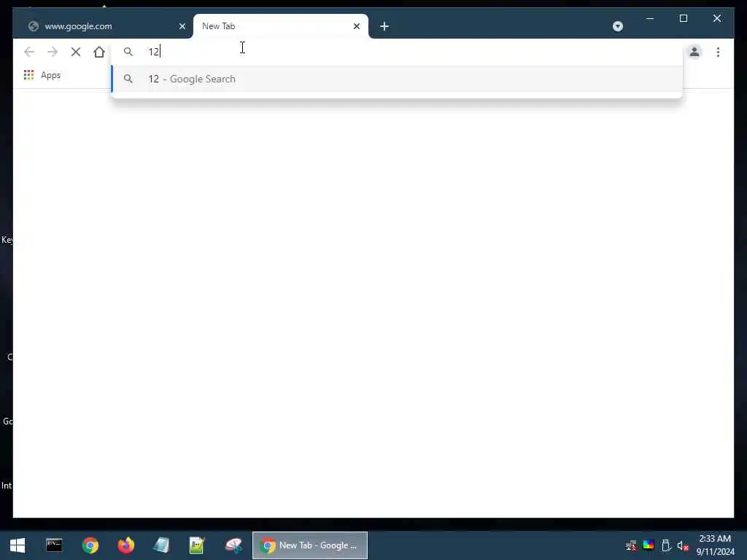The image size is (747, 560).
Task: Go back using the back arrow
Action: point(29,52)
